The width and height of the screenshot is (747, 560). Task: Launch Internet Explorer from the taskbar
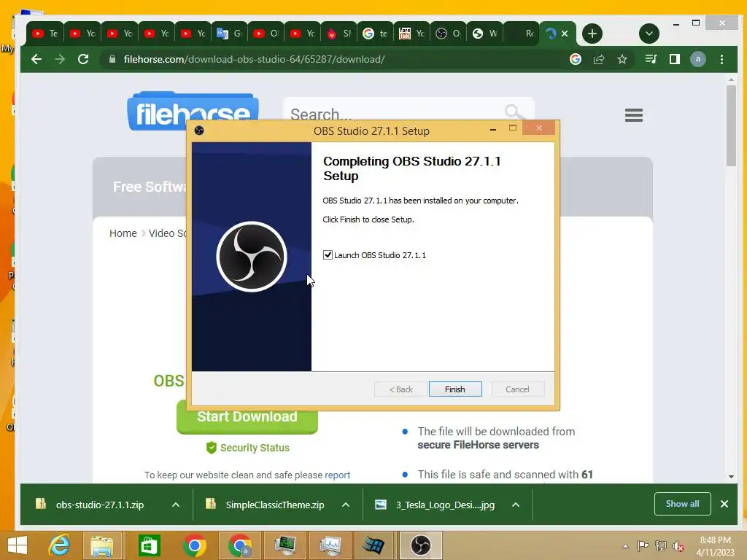pos(59,545)
